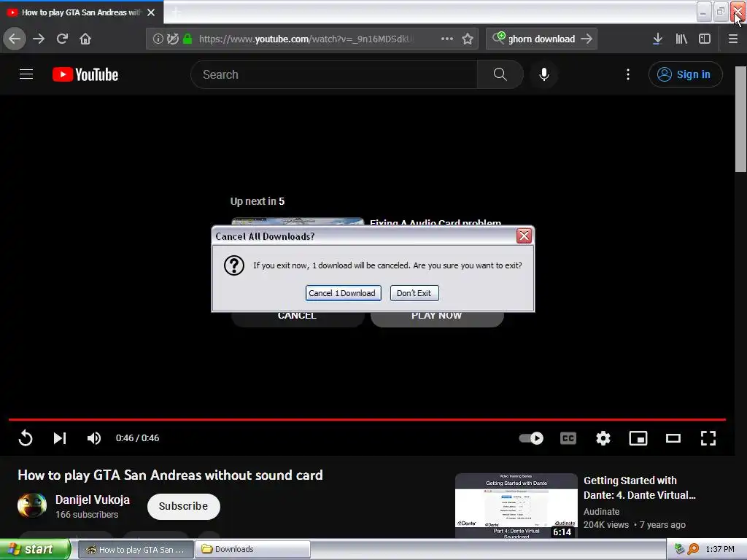The image size is (747, 560).
Task: Subscribe to the channel
Action: tap(183, 506)
